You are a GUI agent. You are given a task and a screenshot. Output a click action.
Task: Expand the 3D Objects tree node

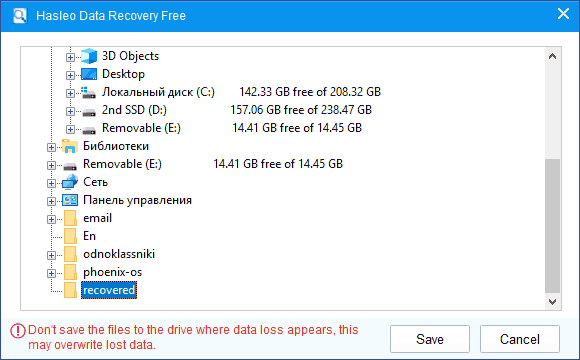pos(70,57)
